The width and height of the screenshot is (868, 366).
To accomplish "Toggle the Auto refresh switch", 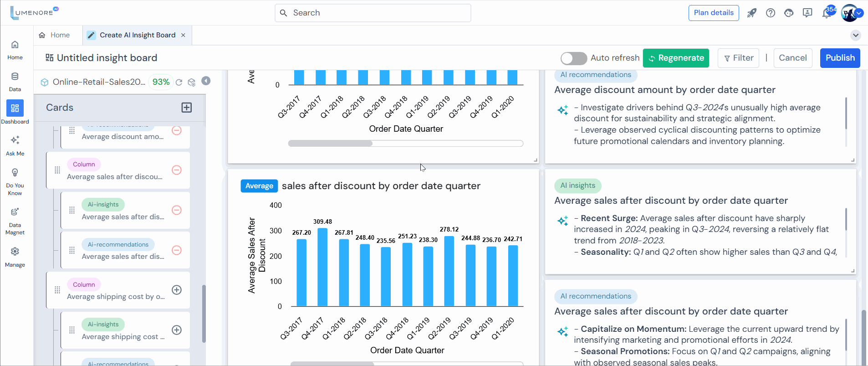I will 573,58.
